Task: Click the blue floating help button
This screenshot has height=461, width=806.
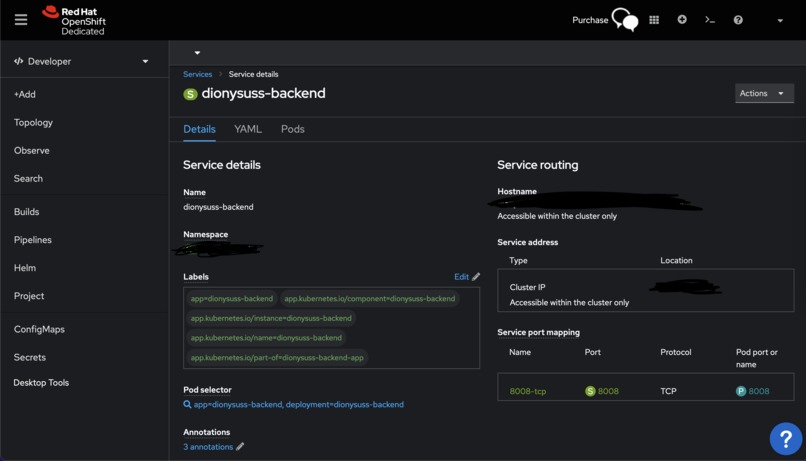Action: 785,438
